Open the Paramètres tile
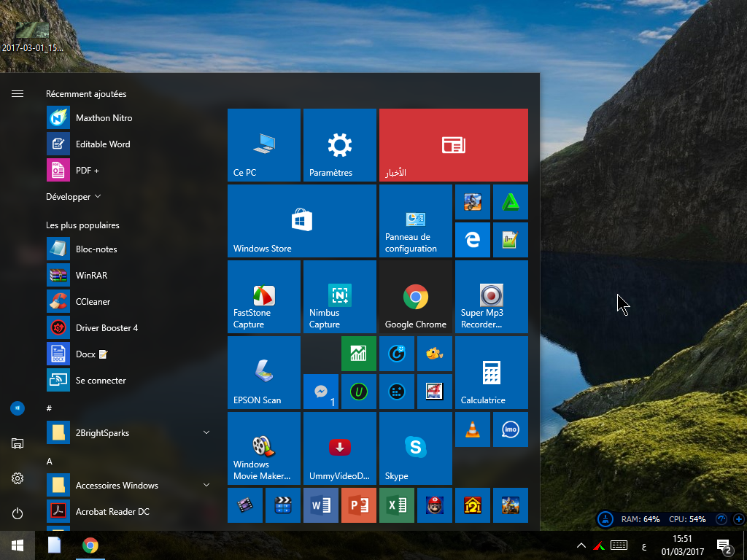Viewport: 747px width, 560px height. pyautogui.click(x=340, y=145)
